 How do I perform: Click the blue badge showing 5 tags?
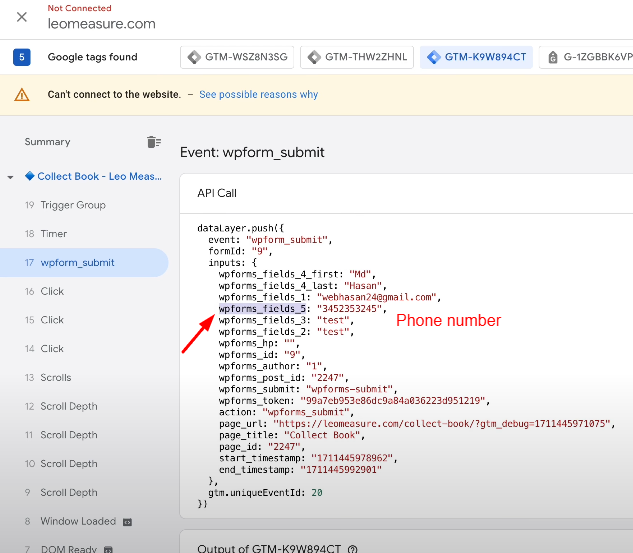22,57
